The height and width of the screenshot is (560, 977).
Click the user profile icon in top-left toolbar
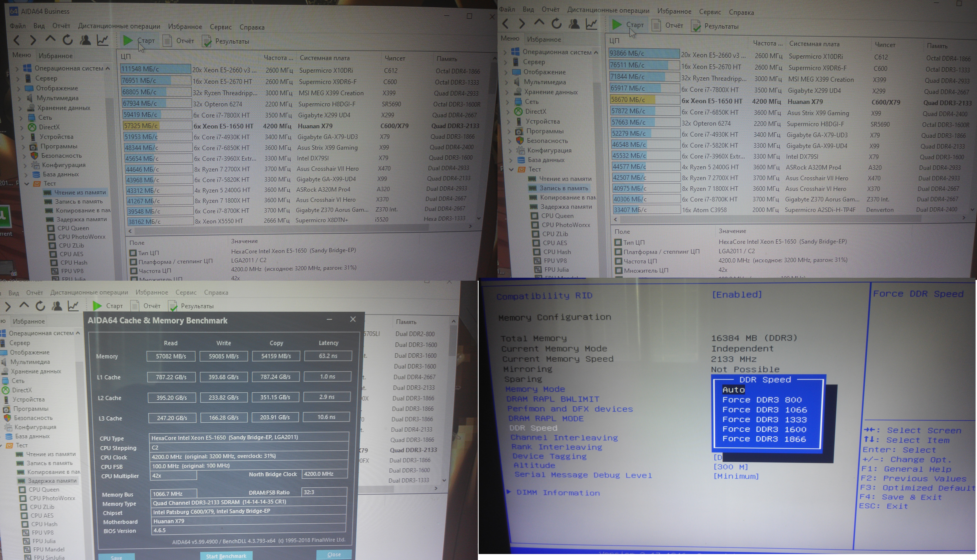pyautogui.click(x=85, y=40)
